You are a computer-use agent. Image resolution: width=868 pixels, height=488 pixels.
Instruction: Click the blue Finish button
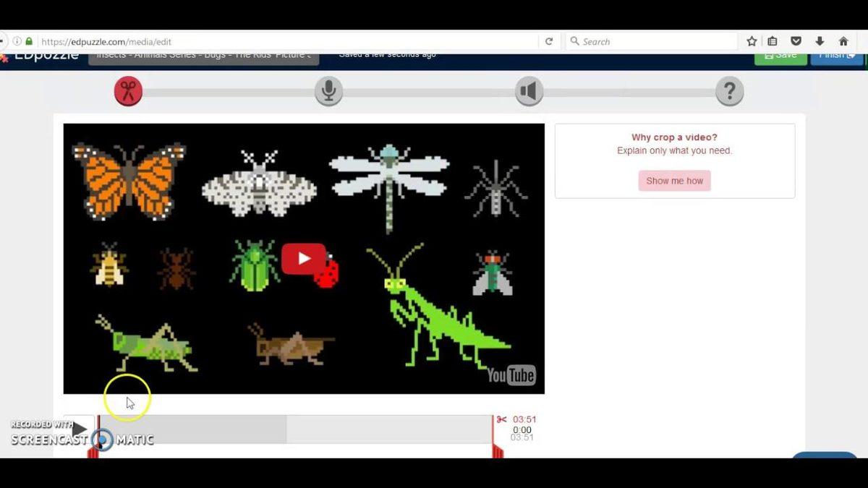point(836,57)
